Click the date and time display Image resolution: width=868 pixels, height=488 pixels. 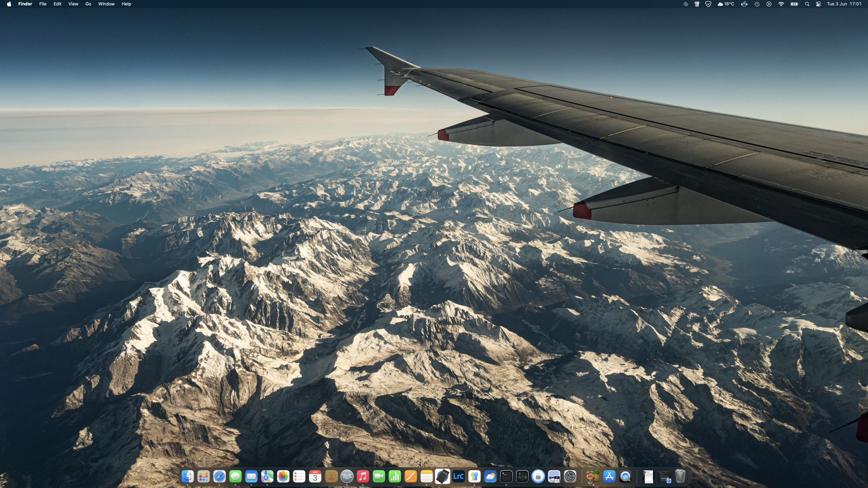(844, 4)
